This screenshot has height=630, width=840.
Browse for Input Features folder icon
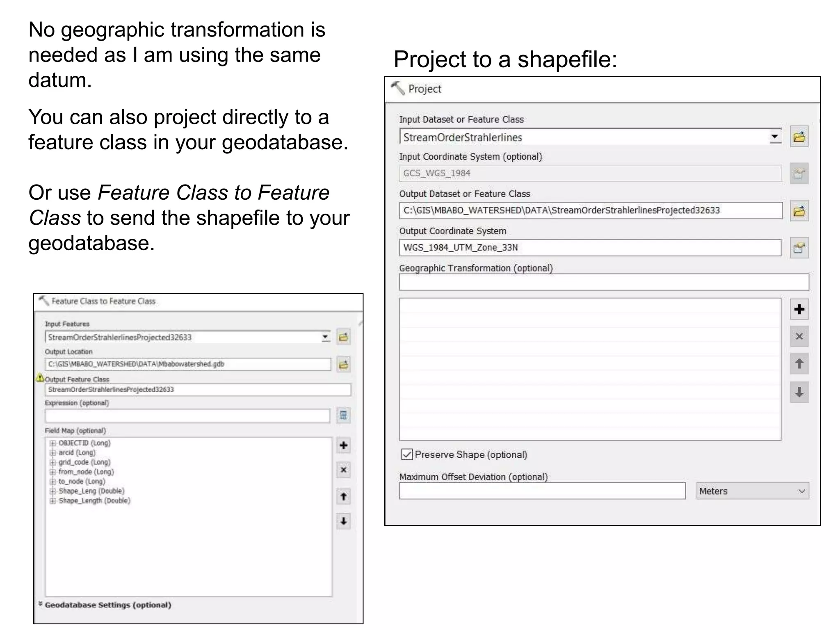click(x=343, y=337)
